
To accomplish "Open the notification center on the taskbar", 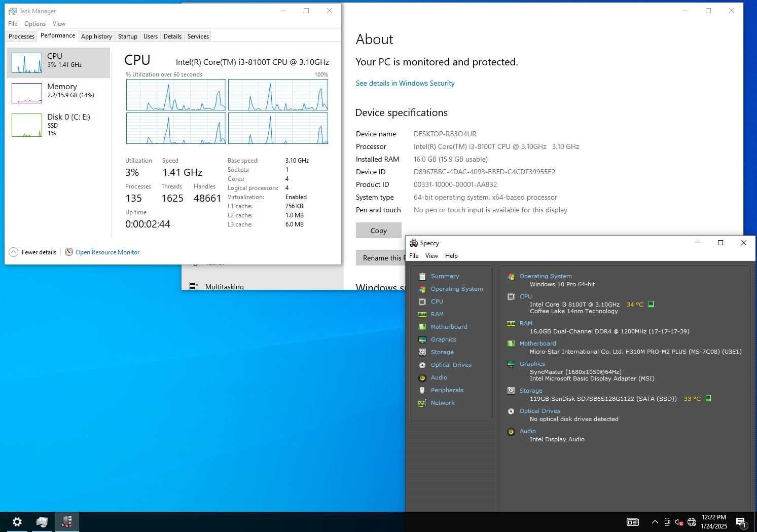I will 741,522.
